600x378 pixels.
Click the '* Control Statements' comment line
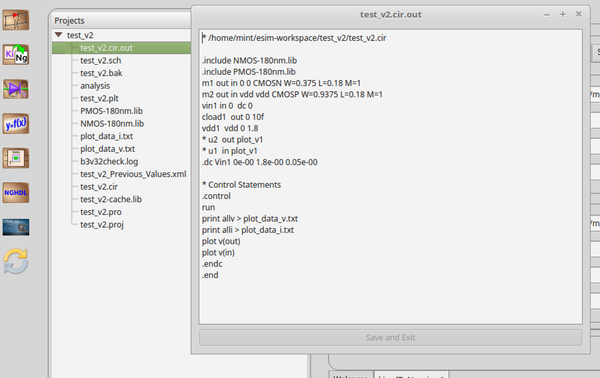tap(241, 185)
